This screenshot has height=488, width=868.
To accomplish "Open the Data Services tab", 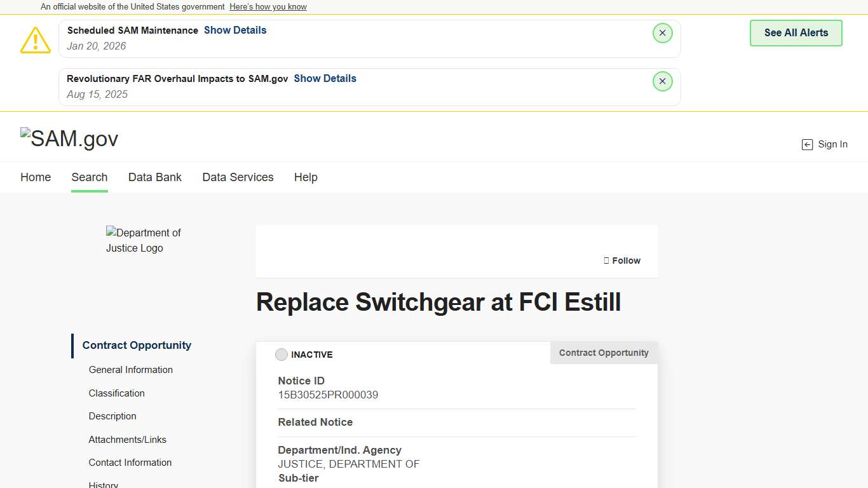I will [238, 177].
